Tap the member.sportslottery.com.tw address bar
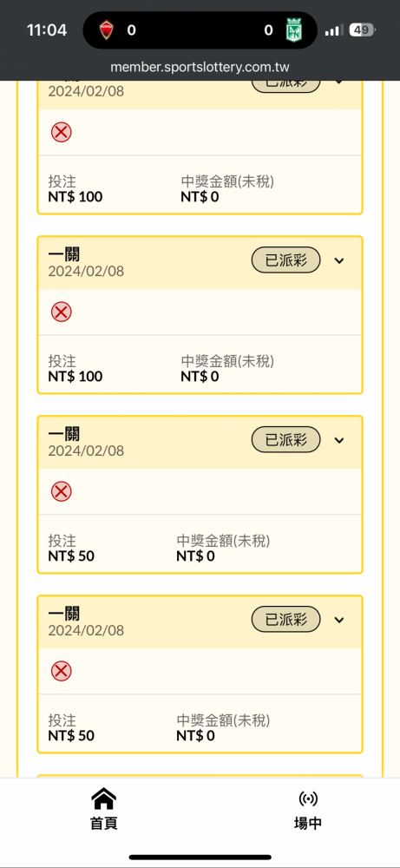 [x=200, y=68]
